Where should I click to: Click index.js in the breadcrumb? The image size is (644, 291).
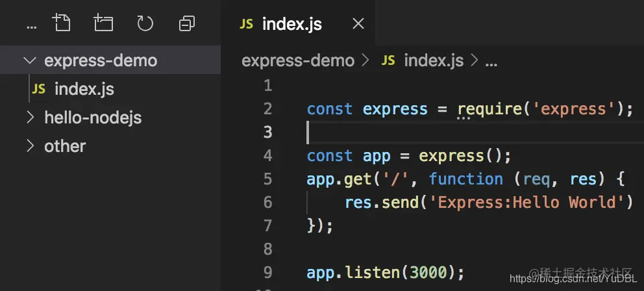(x=434, y=61)
